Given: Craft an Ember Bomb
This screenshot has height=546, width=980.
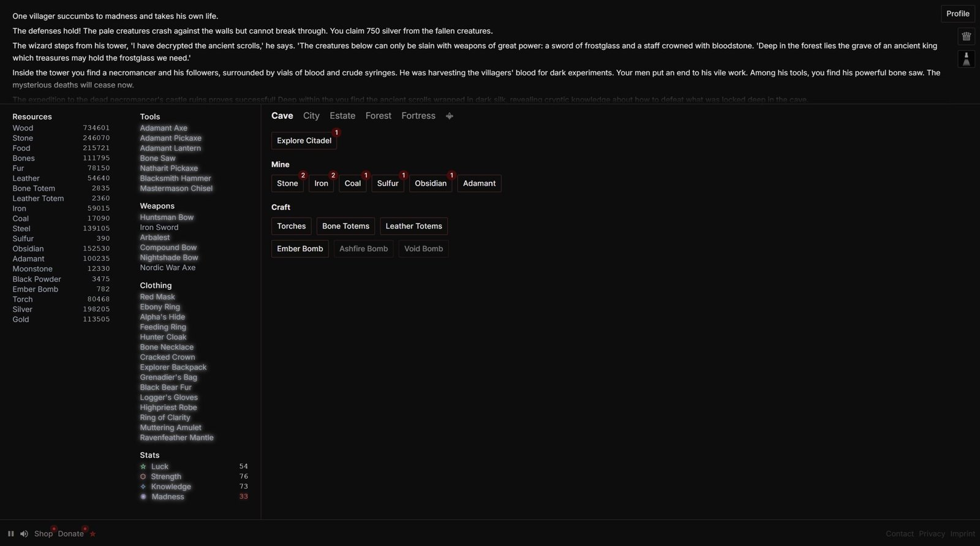Looking at the screenshot, I should (300, 249).
